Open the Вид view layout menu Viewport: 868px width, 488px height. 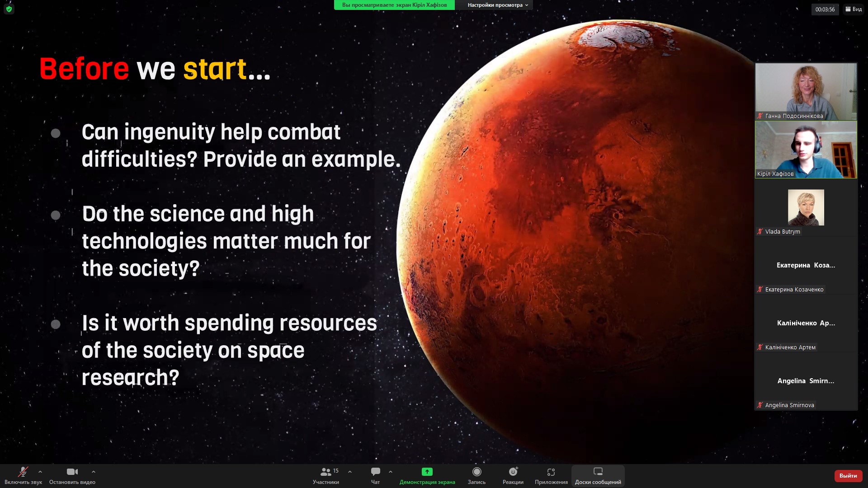tap(853, 9)
